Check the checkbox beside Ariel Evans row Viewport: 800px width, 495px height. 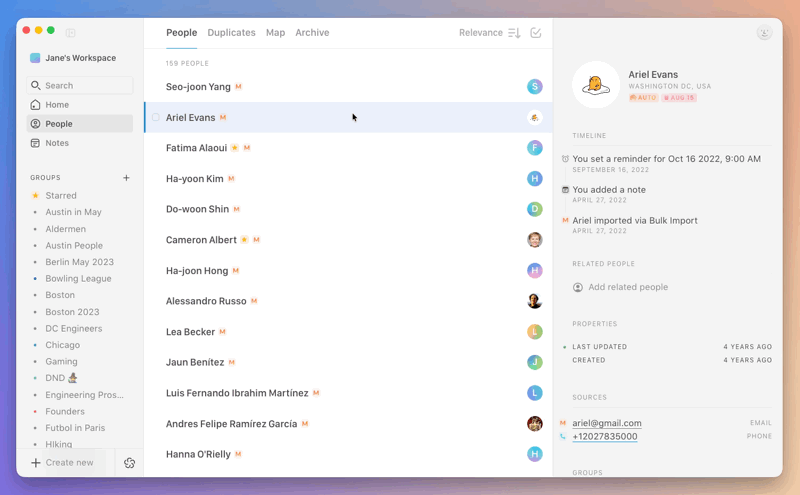coord(156,118)
